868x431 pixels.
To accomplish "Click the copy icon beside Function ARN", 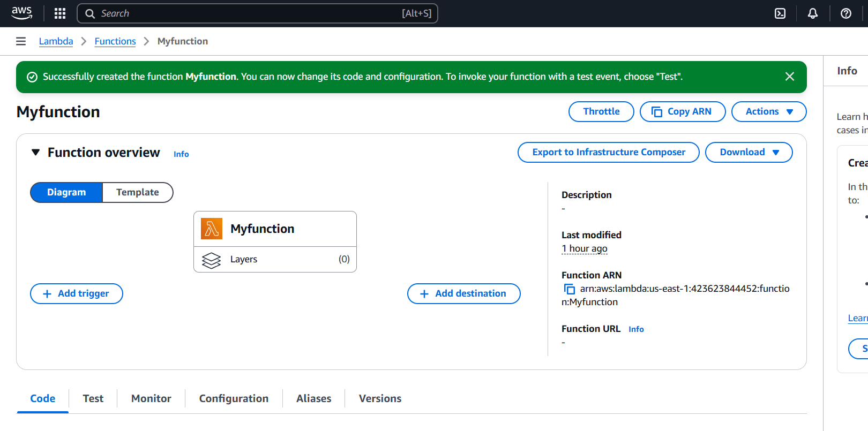I will [569, 289].
